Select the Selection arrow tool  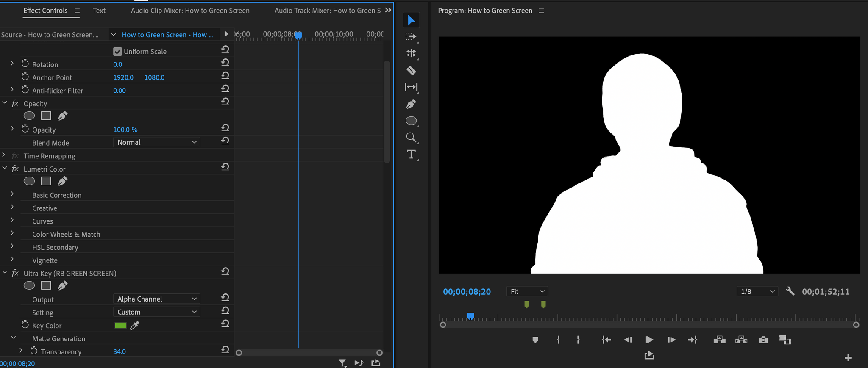click(411, 20)
